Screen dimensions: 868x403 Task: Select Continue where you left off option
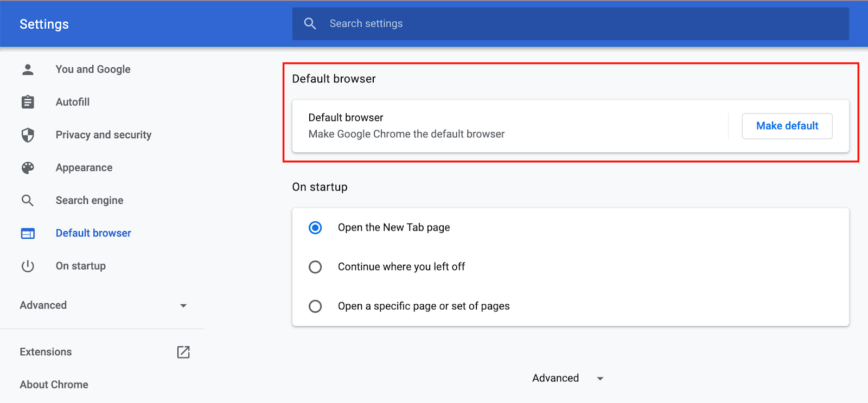coord(315,267)
